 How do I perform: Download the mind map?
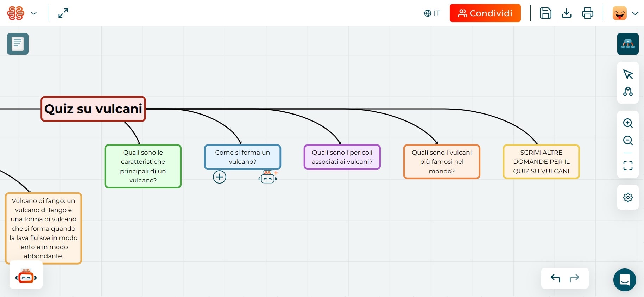click(567, 13)
